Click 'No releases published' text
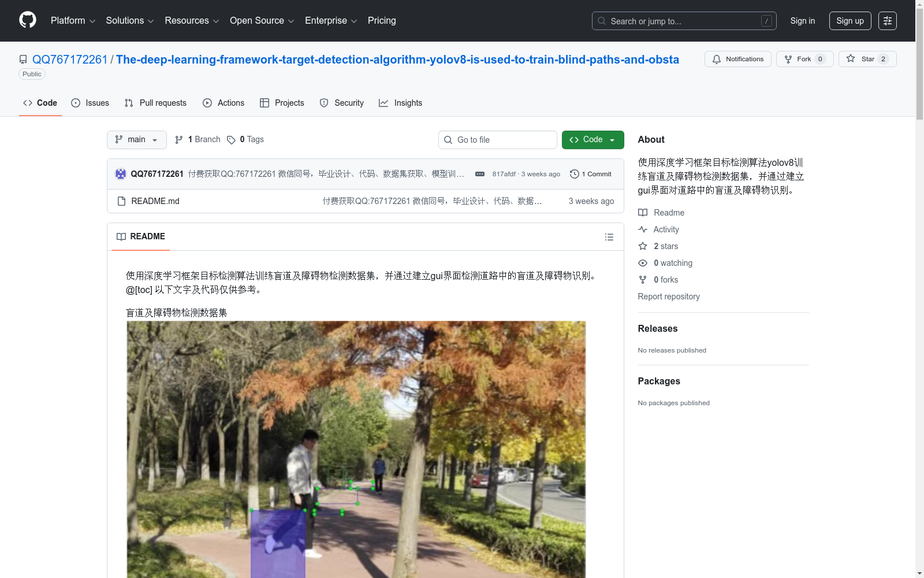Screen dimensions: 924x578 (672, 350)
